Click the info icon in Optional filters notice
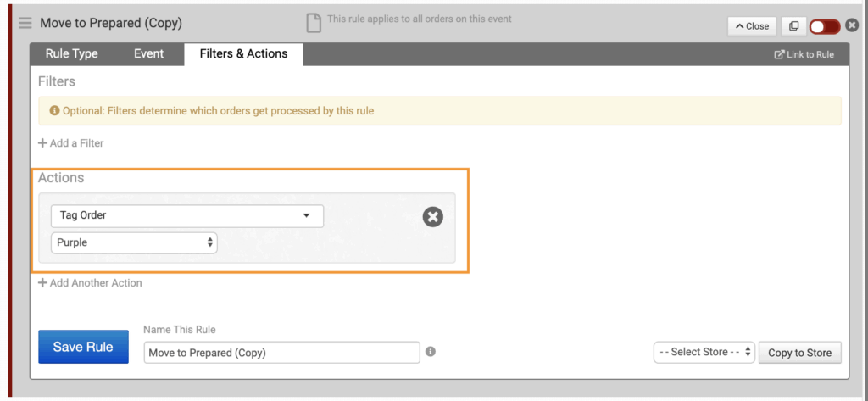 coord(55,111)
